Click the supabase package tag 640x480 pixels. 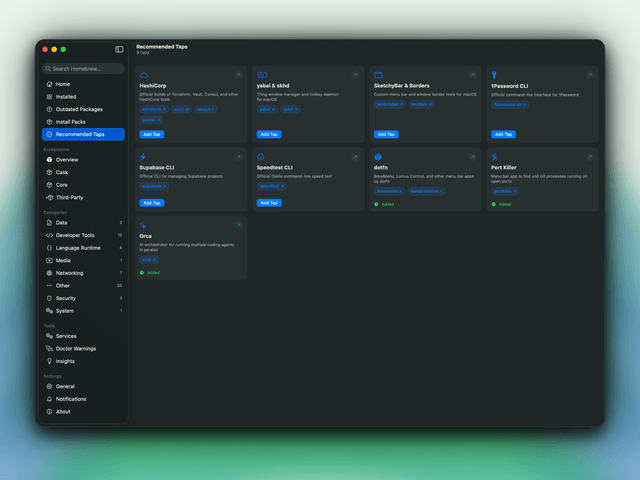coord(154,186)
